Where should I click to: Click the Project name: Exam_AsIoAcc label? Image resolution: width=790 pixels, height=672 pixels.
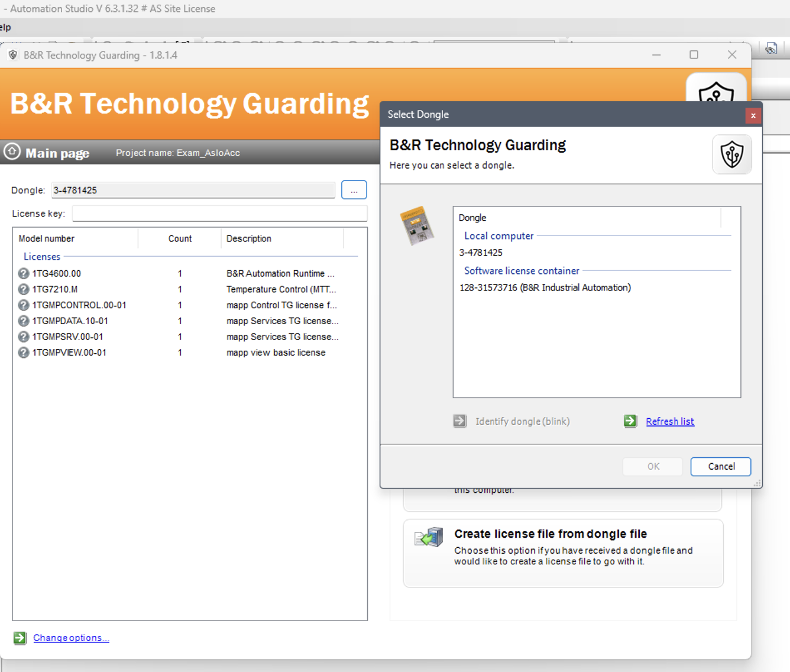(178, 153)
